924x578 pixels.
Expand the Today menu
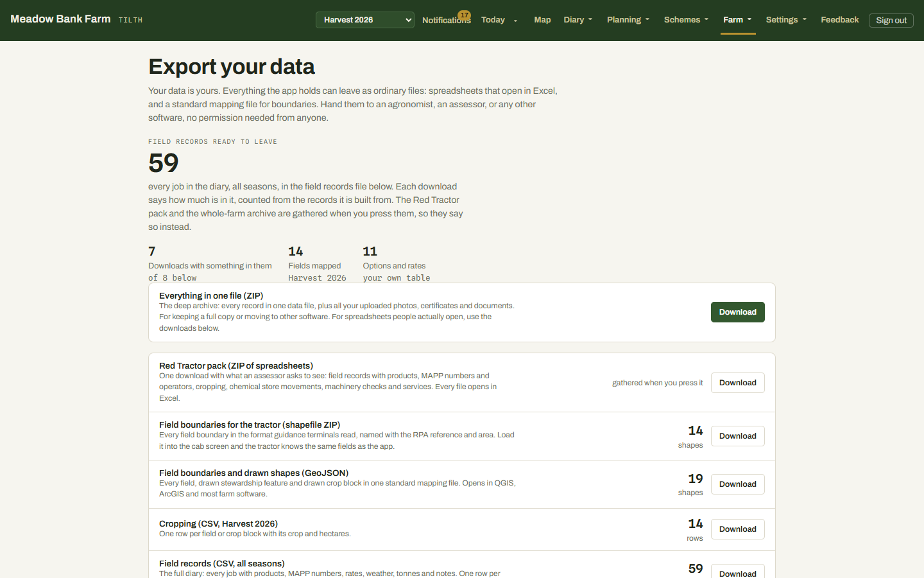pos(499,20)
